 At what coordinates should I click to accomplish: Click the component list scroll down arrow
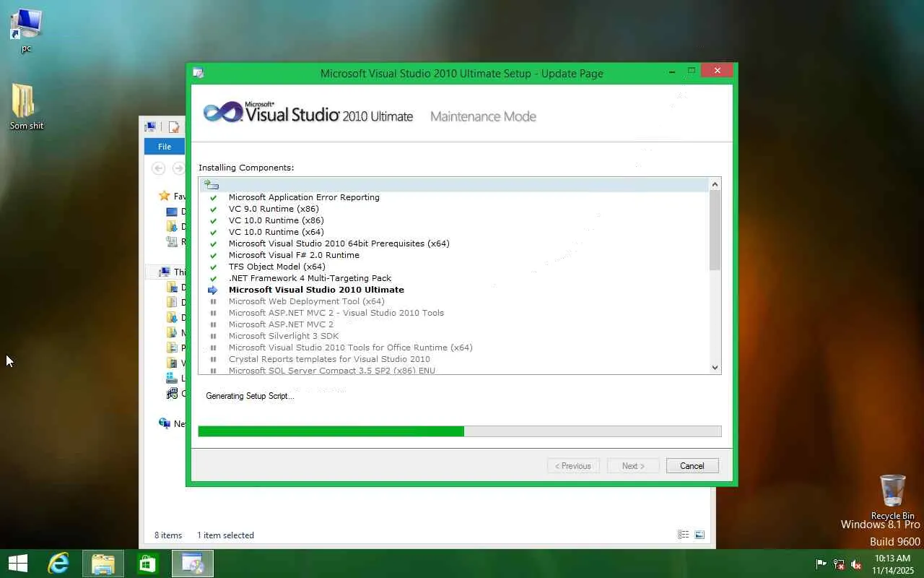(715, 367)
